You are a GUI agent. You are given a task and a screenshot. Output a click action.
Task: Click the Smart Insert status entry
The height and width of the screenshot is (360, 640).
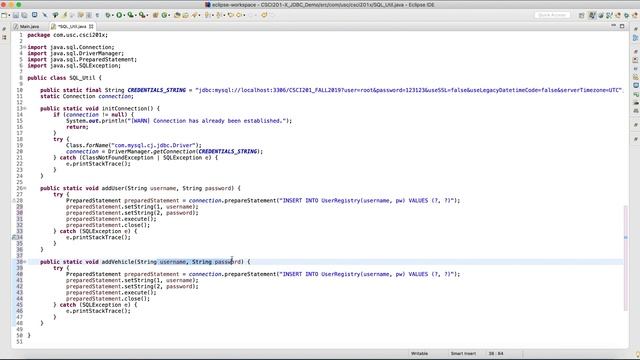click(x=463, y=353)
